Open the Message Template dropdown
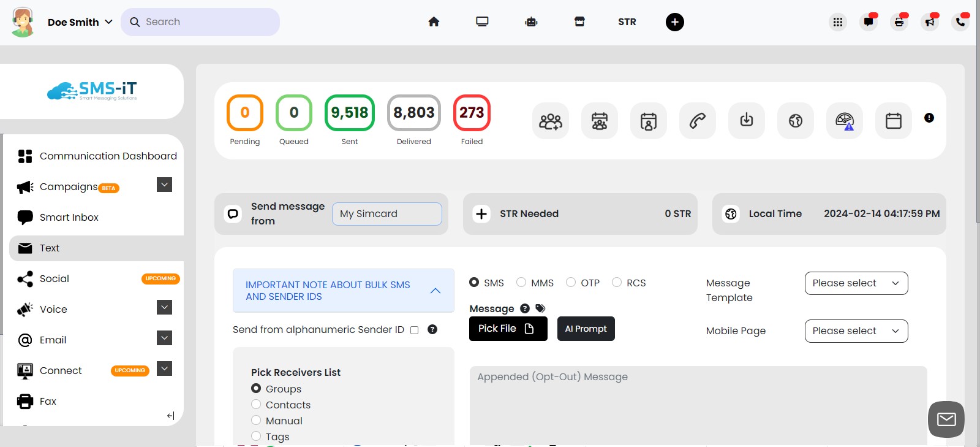Viewport: 980px width, 447px height. click(x=856, y=283)
